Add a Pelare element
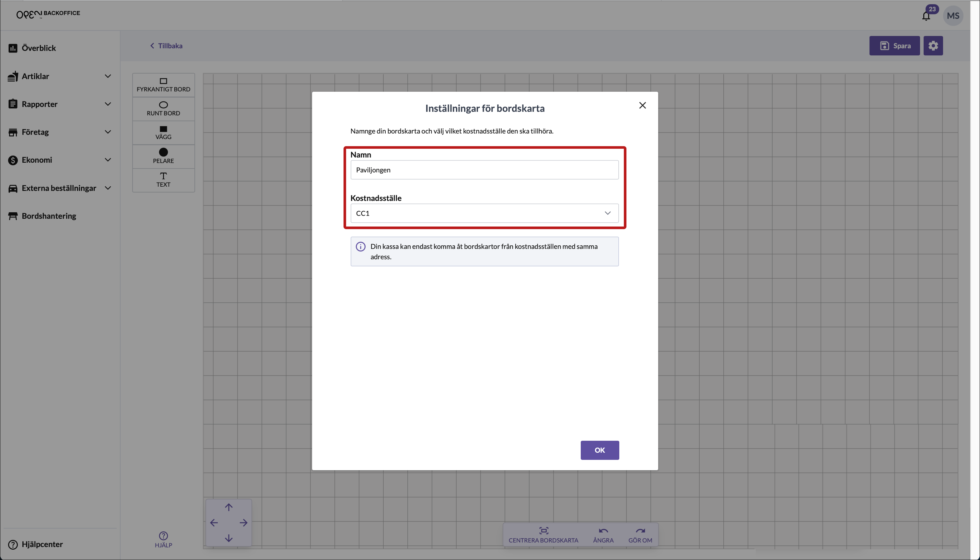 [x=163, y=157]
